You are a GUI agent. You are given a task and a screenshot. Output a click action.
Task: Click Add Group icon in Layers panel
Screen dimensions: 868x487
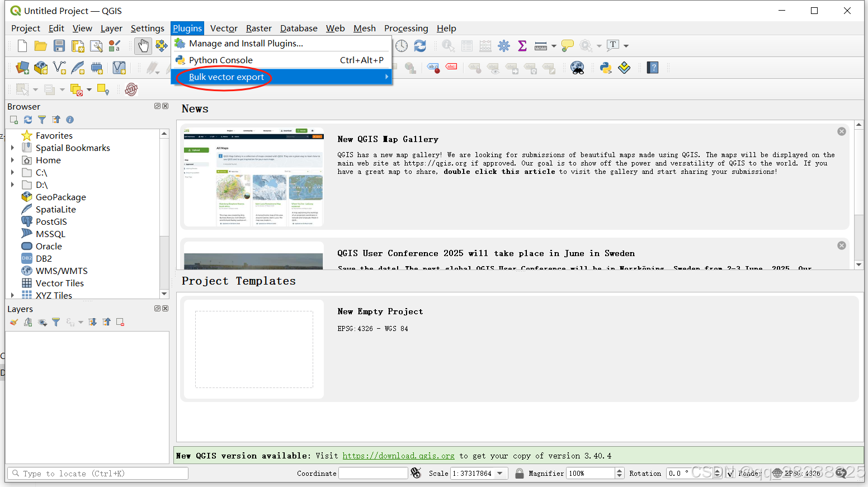28,322
